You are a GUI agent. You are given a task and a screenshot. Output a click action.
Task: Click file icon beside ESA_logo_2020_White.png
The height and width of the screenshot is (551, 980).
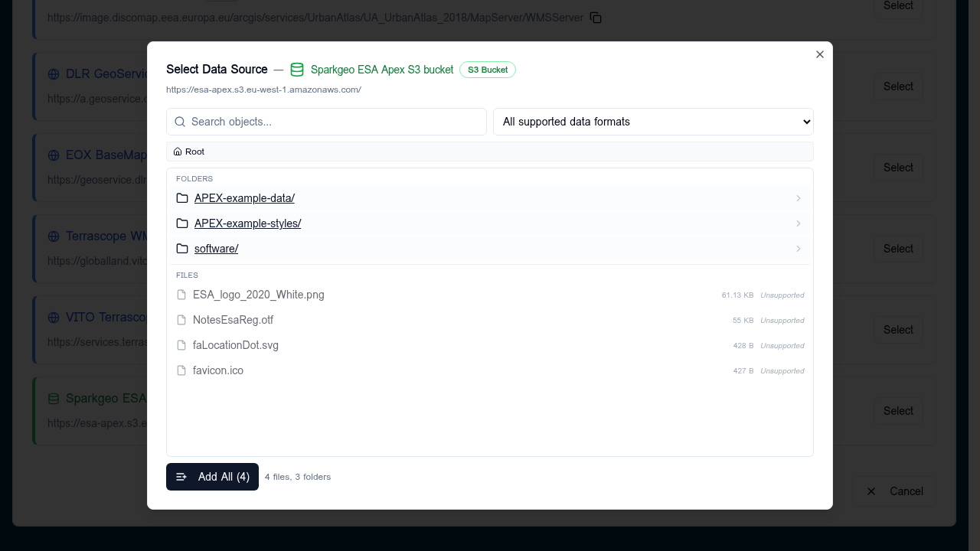pos(181,295)
